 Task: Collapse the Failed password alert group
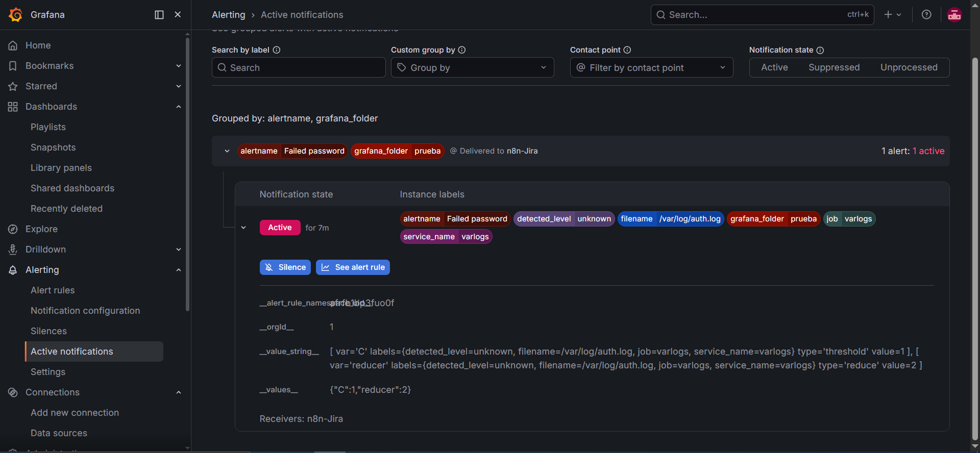coord(227,151)
